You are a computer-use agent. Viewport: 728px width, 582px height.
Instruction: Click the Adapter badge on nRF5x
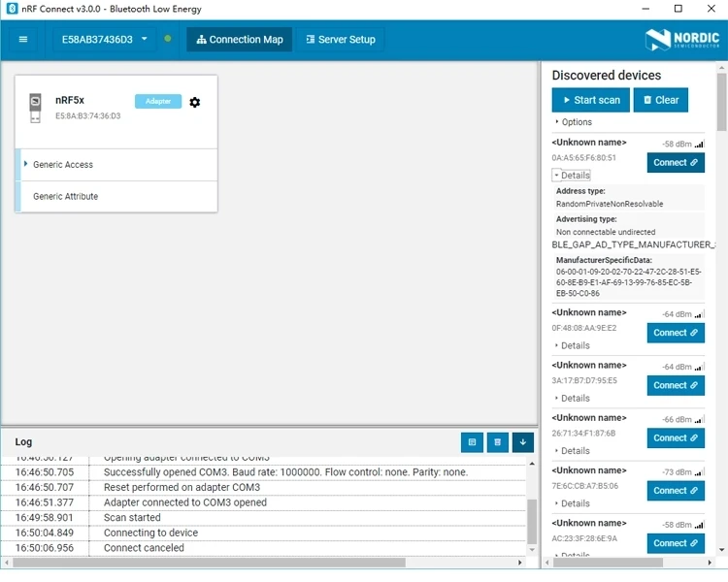click(x=158, y=101)
